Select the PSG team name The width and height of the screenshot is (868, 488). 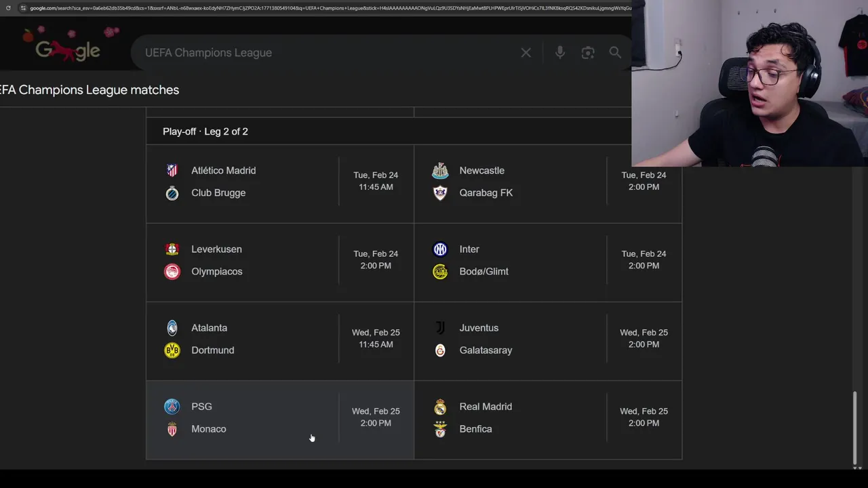coord(202,407)
